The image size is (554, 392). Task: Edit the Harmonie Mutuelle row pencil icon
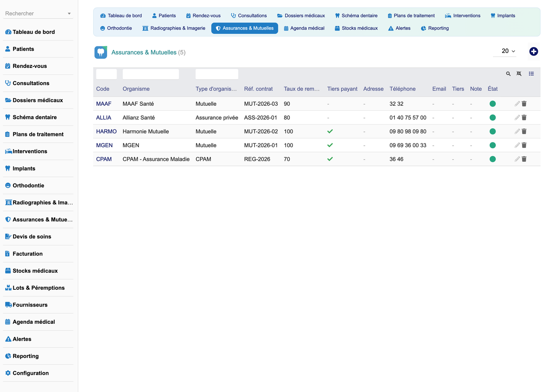pos(517,131)
